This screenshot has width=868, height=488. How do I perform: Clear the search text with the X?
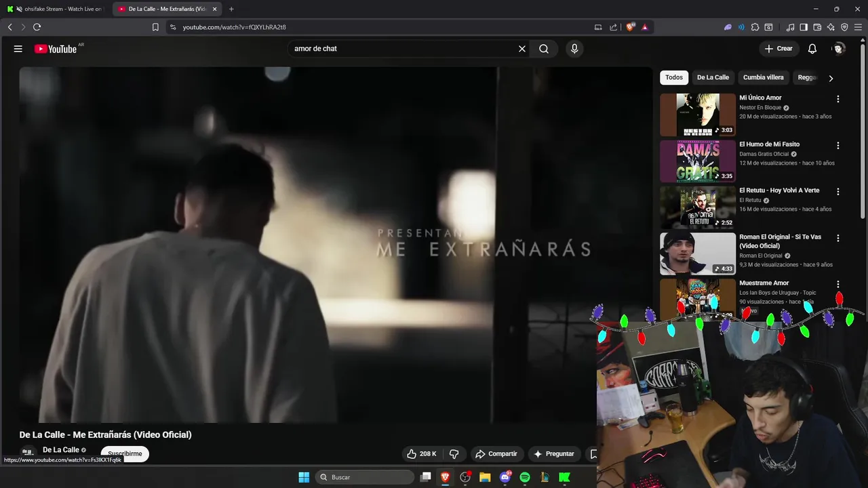pyautogui.click(x=522, y=49)
